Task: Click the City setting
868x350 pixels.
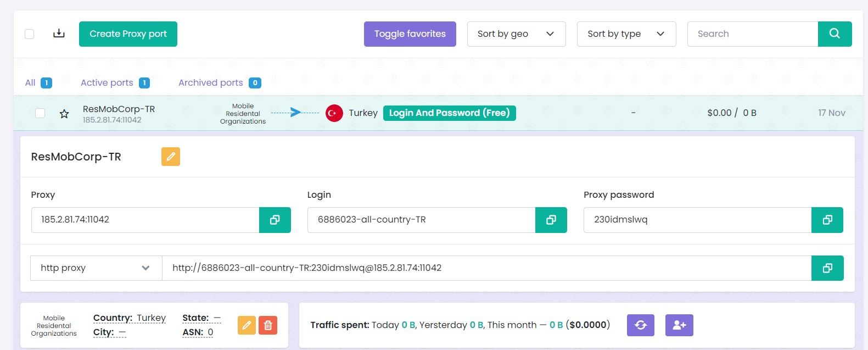Action: [110, 332]
